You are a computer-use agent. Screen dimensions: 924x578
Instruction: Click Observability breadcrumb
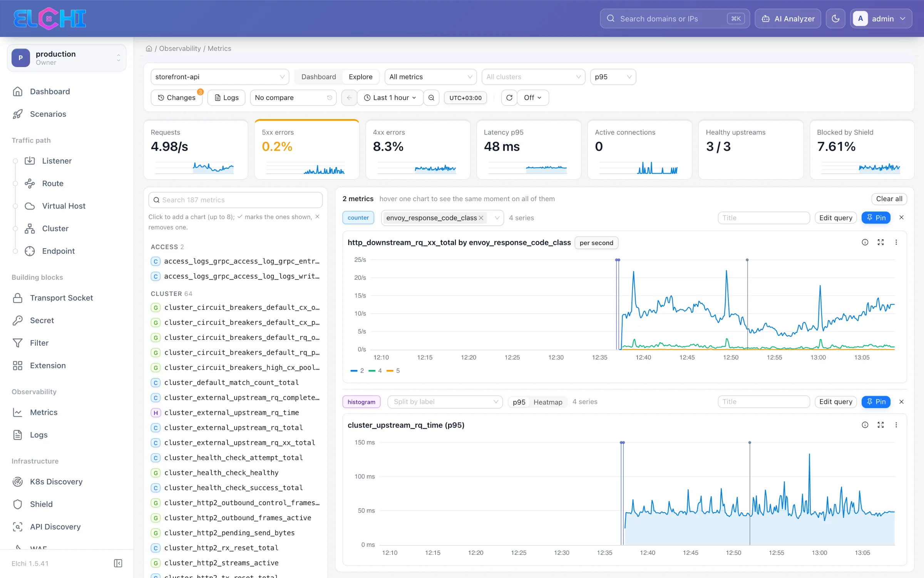tap(180, 49)
